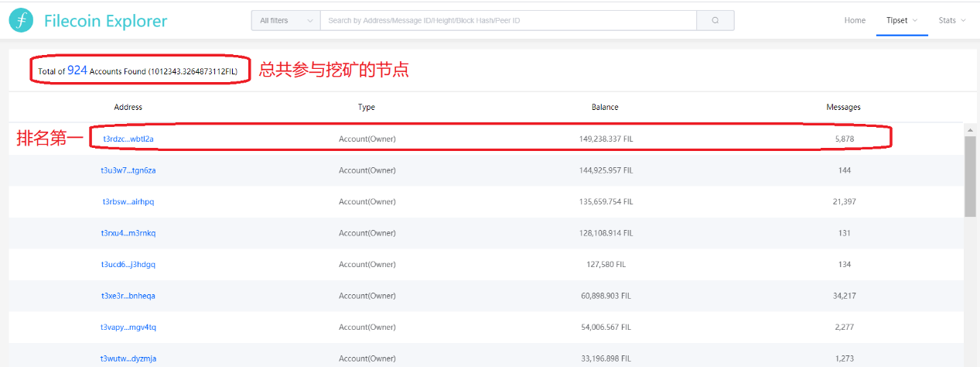Select balance 127,580 FIL
The image size is (980, 367).
pos(606,264)
